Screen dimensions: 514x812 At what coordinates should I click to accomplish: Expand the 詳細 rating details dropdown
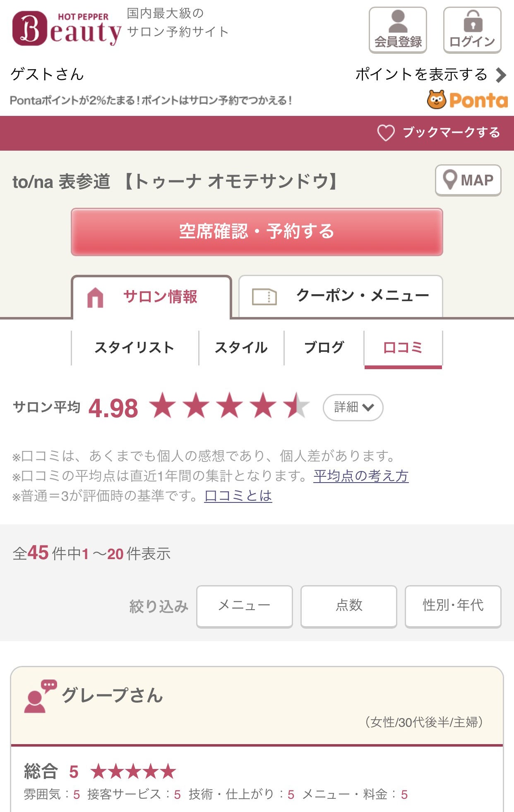[353, 407]
